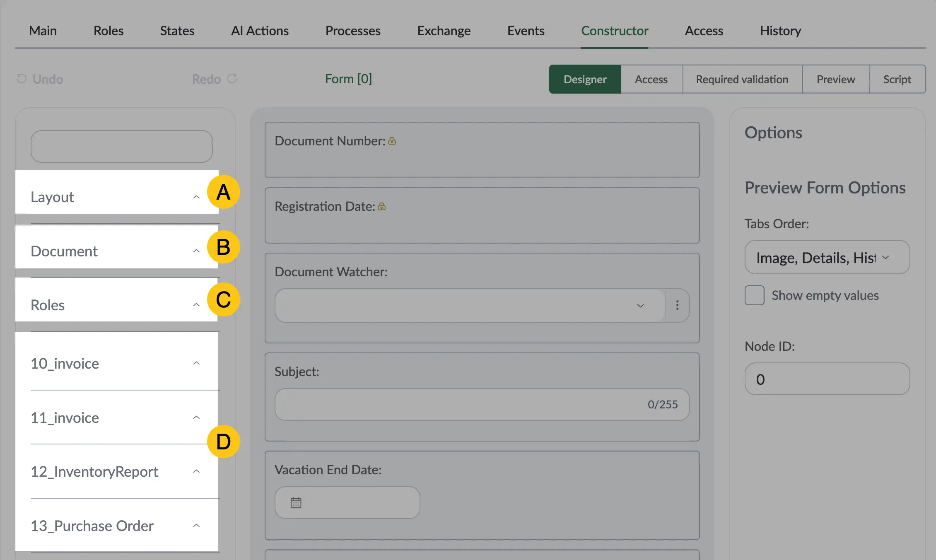
Task: Click the 12_InventoryReport label
Action: (x=94, y=471)
